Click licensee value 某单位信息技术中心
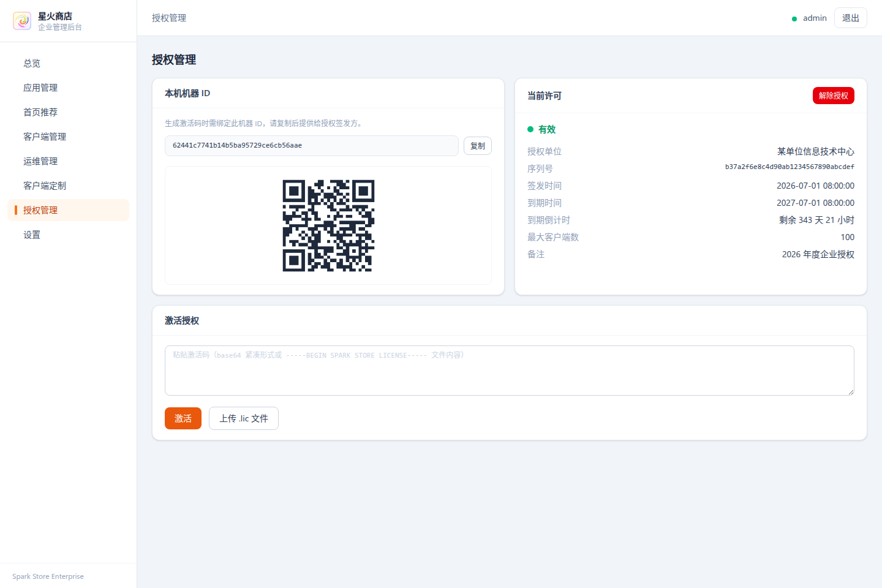The height and width of the screenshot is (588, 882). (816, 151)
